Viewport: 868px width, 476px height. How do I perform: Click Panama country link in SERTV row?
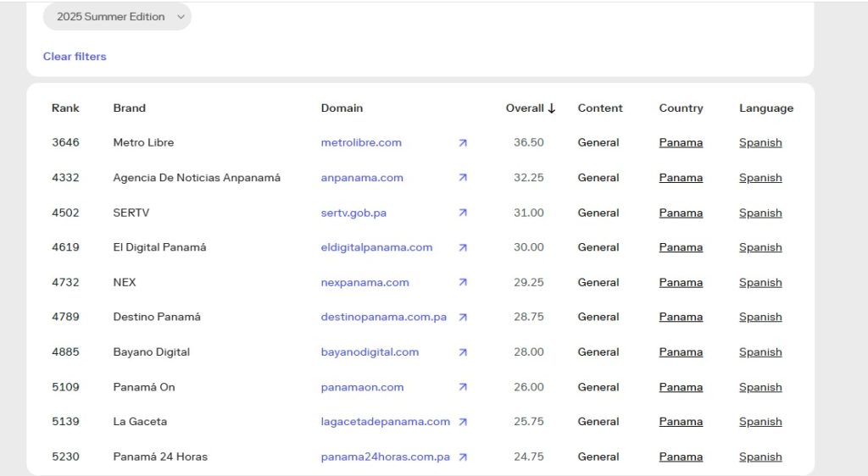click(x=681, y=213)
